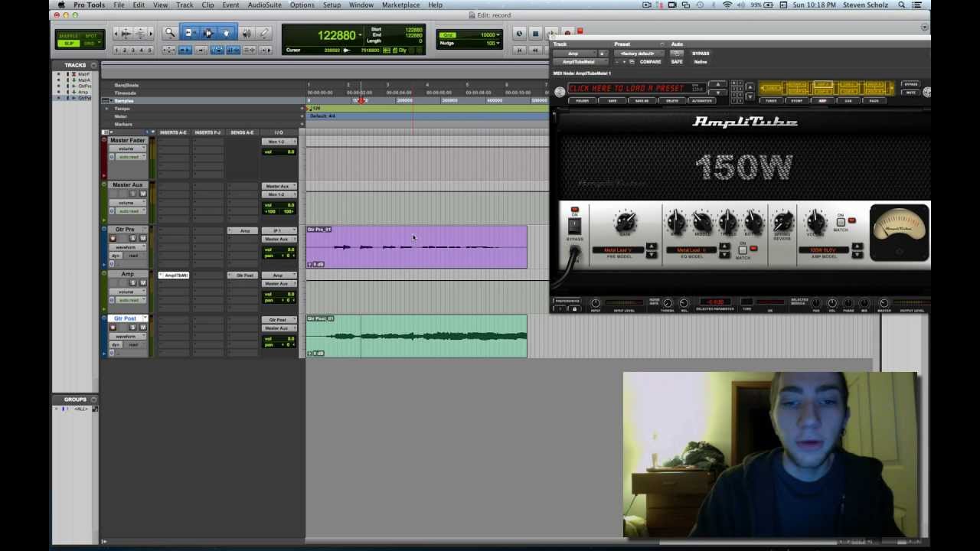The image size is (980, 551).
Task: Open the Master Fader output selector Mon 1-2
Action: tap(278, 142)
